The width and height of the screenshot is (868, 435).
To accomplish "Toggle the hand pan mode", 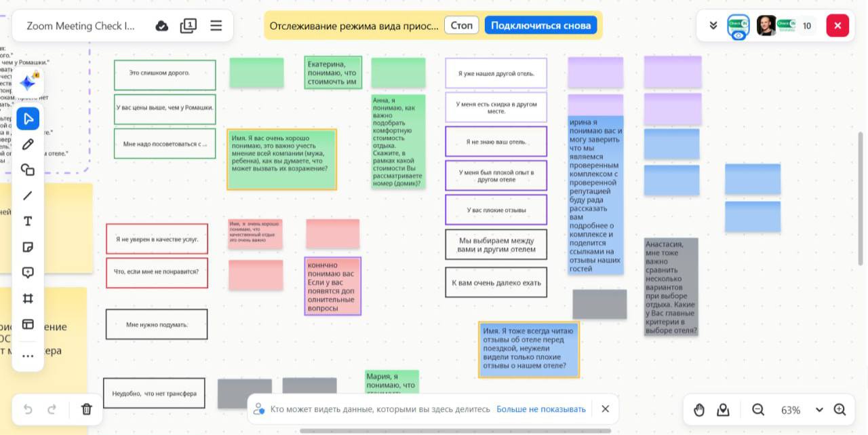I will (699, 409).
